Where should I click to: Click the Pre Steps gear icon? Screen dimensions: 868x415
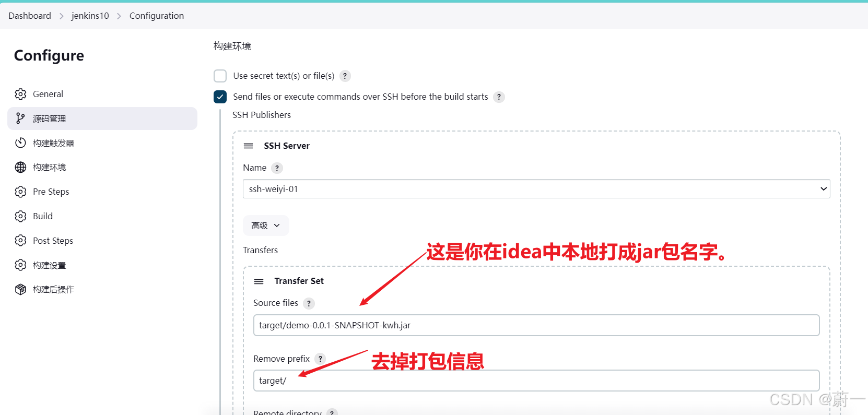point(20,192)
